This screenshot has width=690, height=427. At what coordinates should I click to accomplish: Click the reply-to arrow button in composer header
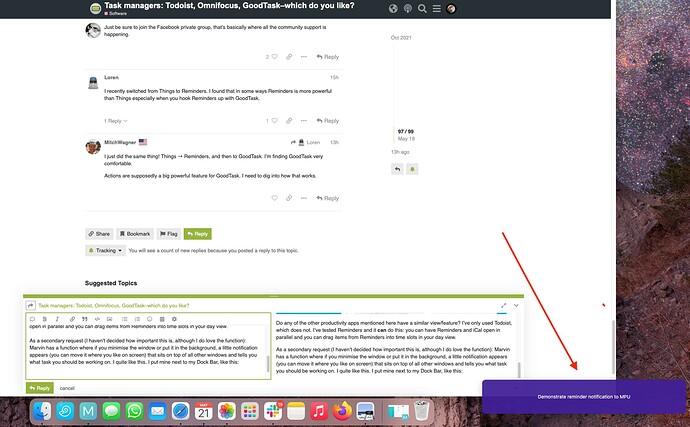click(x=30, y=305)
